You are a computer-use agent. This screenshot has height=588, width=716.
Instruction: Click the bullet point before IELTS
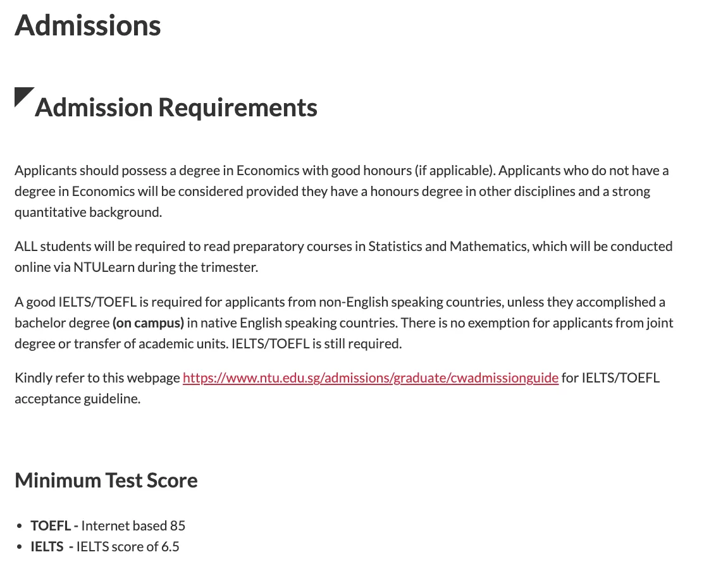coord(20,548)
